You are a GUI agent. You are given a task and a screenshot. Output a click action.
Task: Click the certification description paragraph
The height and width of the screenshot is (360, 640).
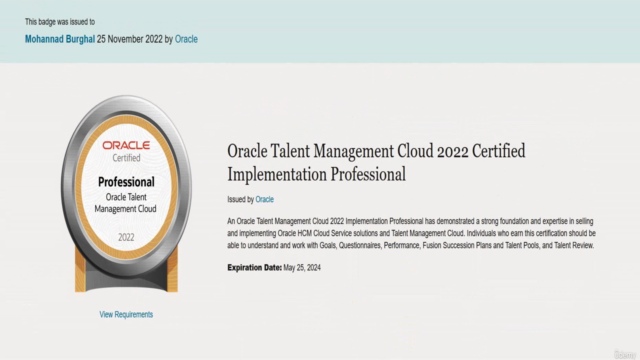(x=411, y=233)
